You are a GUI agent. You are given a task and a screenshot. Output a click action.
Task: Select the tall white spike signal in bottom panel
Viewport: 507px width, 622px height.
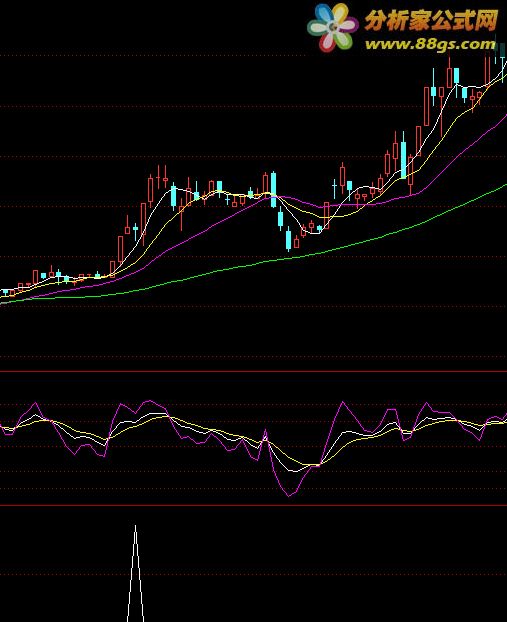pyautogui.click(x=135, y=573)
